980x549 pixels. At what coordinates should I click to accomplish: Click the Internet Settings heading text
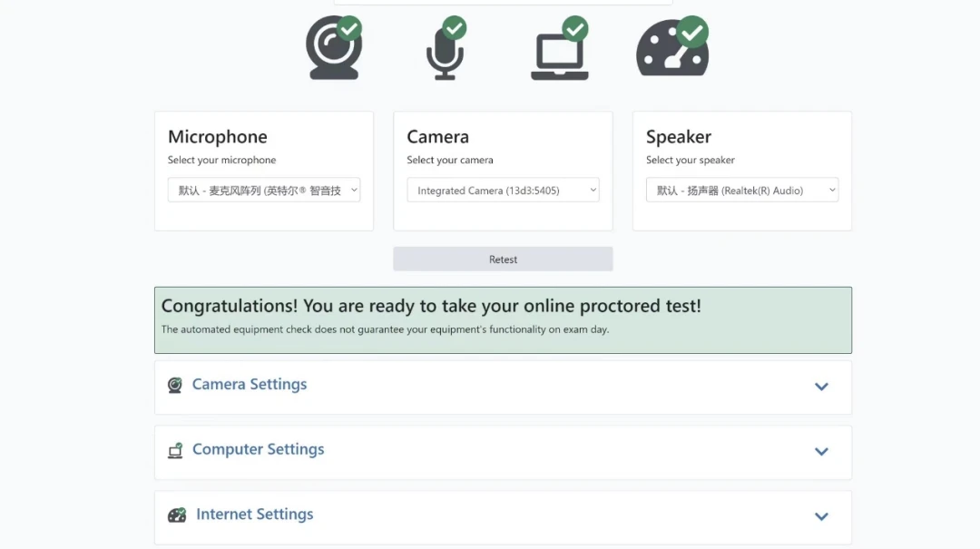tap(254, 515)
